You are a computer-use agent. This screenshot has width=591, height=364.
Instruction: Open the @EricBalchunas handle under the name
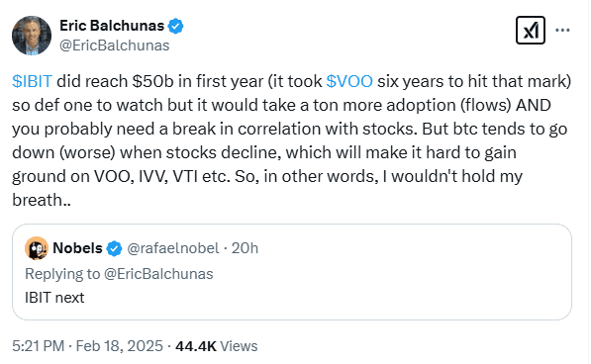(x=115, y=45)
